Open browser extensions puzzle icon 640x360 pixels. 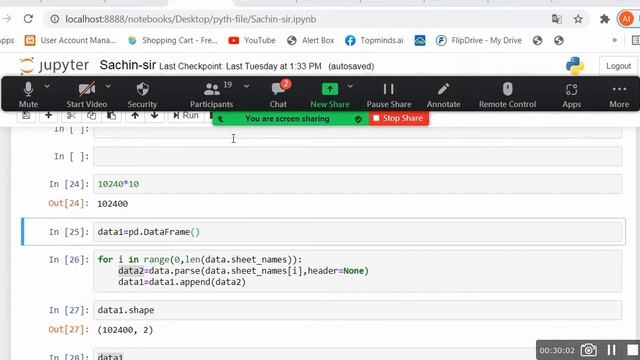tap(604, 19)
